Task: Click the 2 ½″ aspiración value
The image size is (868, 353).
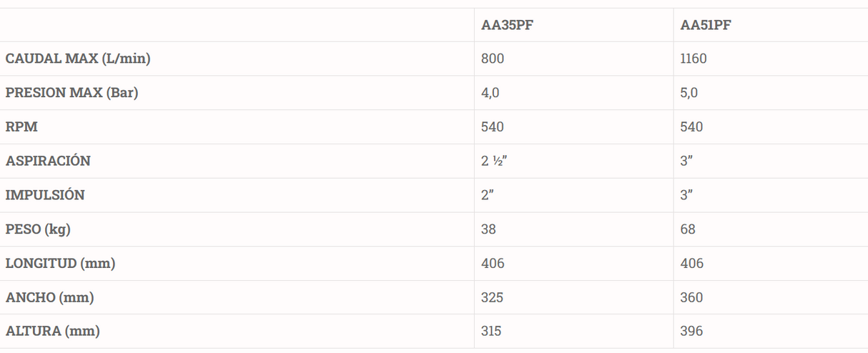Action: (495, 161)
